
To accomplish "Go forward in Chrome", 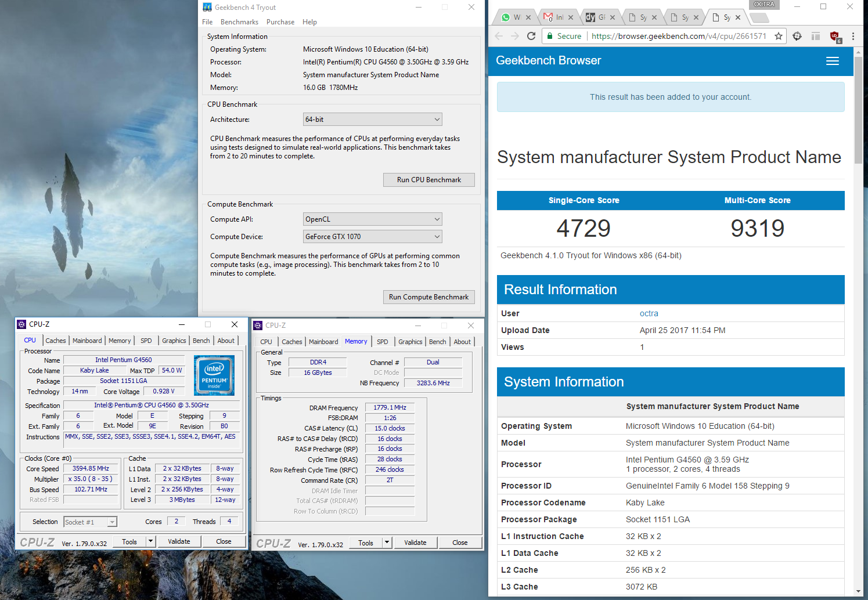I will [515, 36].
